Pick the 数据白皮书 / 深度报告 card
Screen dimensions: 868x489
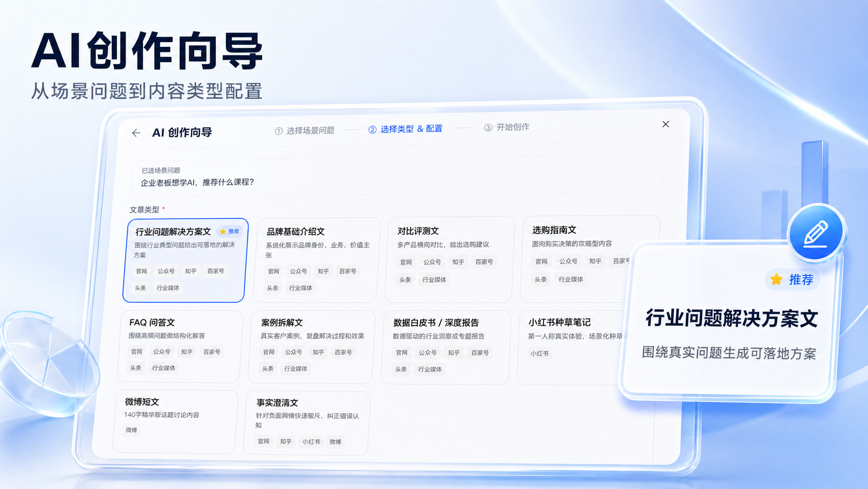pos(446,348)
